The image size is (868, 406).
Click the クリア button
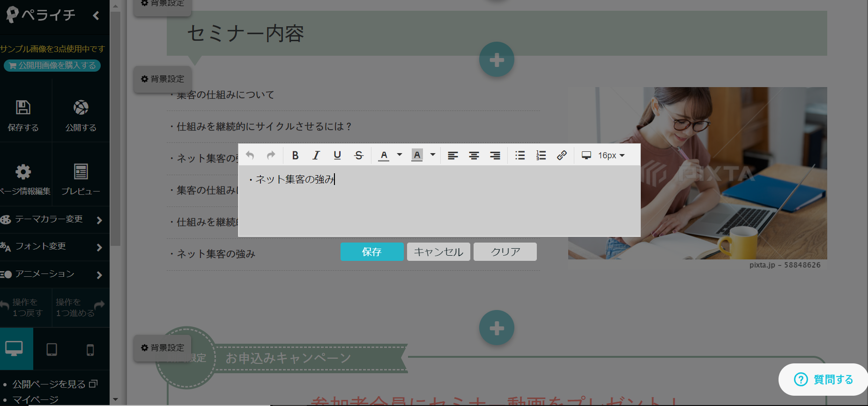[505, 252]
